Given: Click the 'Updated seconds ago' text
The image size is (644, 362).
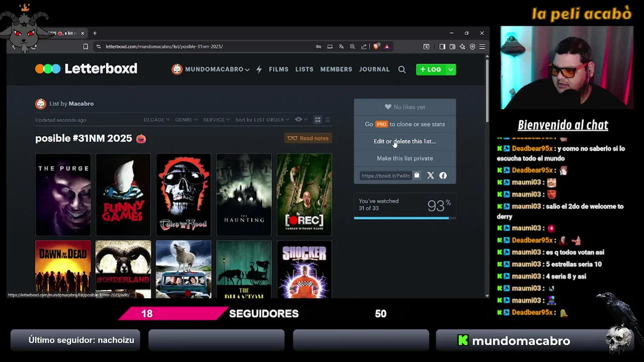Looking at the screenshot, I should (x=60, y=120).
